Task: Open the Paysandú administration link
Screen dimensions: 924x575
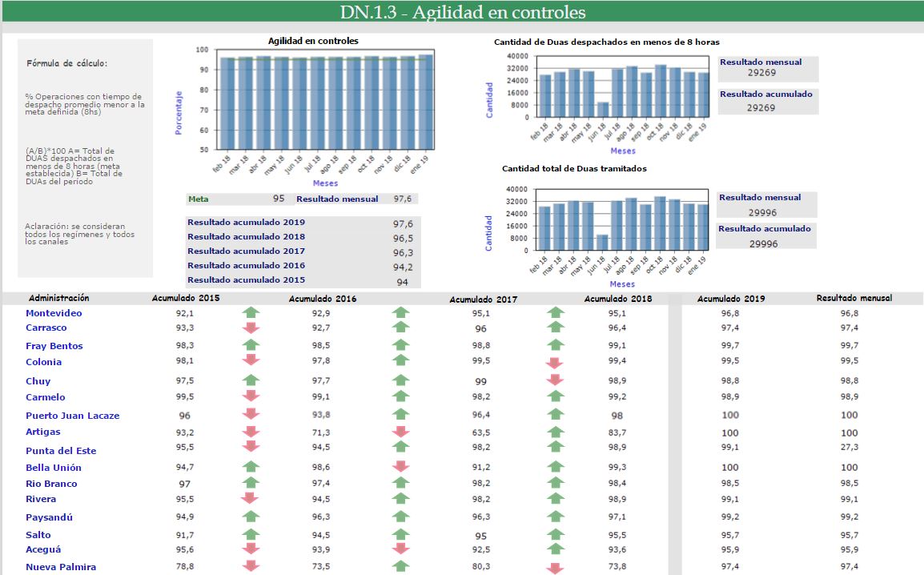Action: [49, 517]
